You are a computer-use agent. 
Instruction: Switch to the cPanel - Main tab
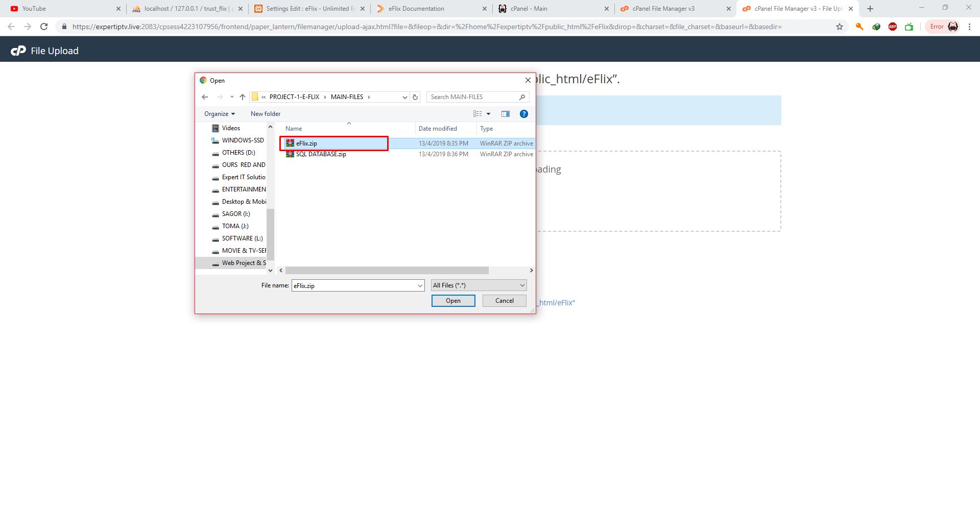click(529, 9)
